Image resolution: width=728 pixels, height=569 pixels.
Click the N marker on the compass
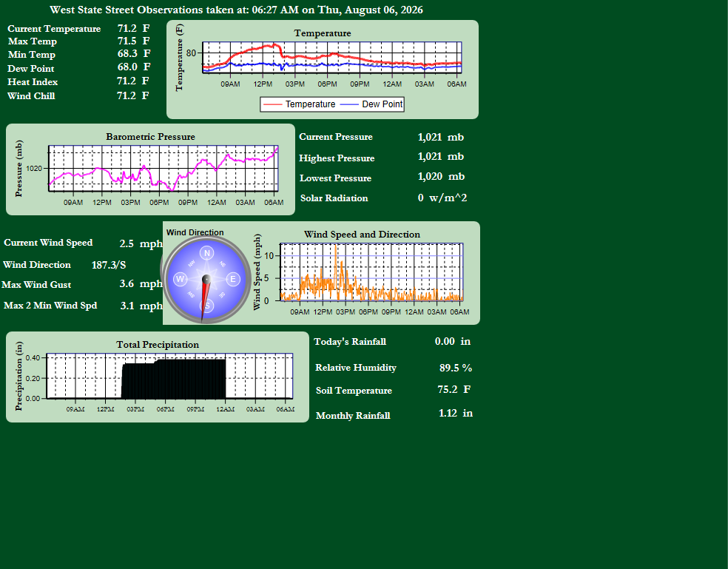(x=206, y=253)
